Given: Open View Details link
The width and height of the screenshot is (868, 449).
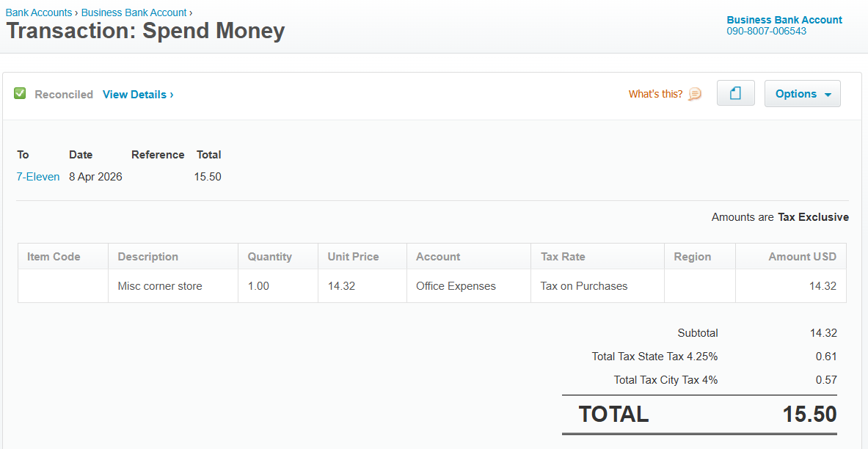Looking at the screenshot, I should [x=138, y=95].
